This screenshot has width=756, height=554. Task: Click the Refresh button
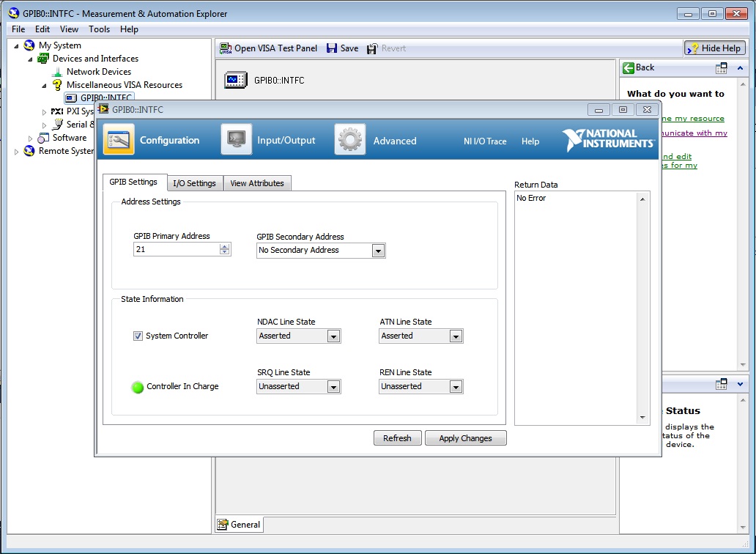point(397,438)
